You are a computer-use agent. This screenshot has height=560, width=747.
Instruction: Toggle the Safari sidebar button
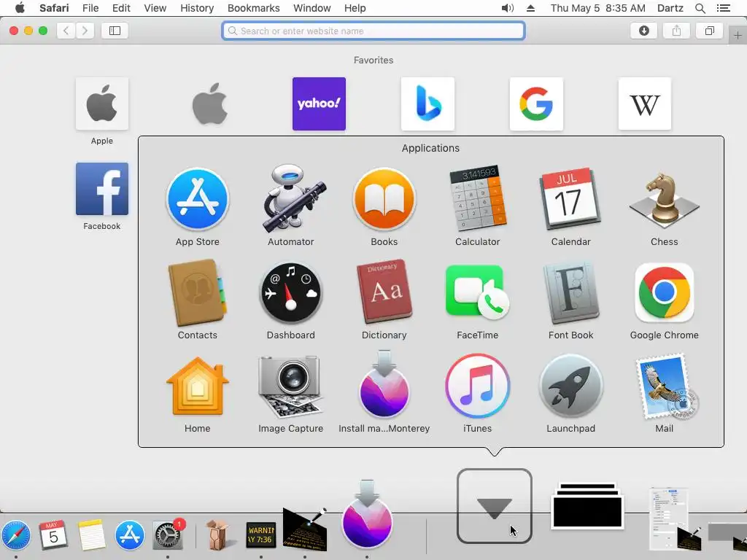click(115, 31)
